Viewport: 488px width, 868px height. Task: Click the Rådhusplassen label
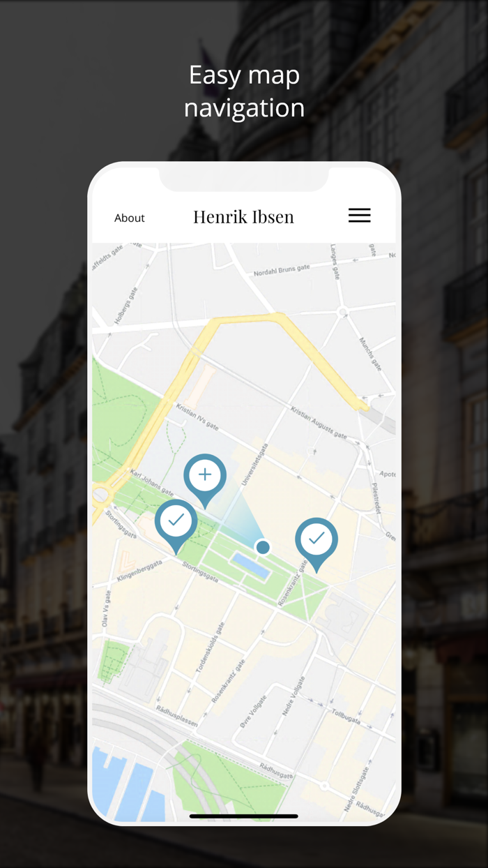pyautogui.click(x=177, y=718)
